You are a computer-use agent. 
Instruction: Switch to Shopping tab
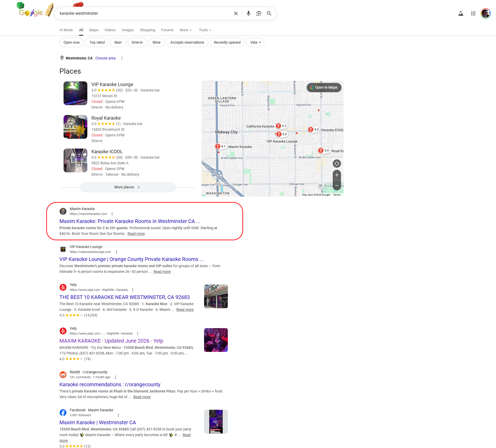[148, 30]
